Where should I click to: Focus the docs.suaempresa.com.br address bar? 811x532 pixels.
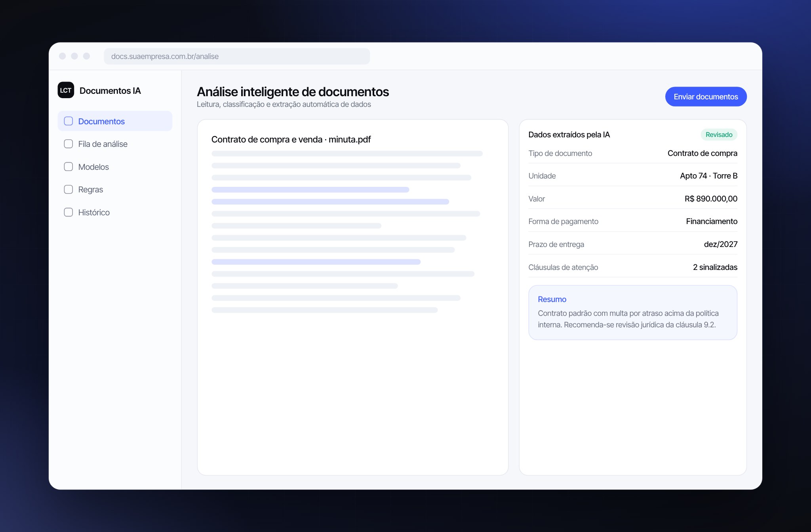tap(237, 56)
